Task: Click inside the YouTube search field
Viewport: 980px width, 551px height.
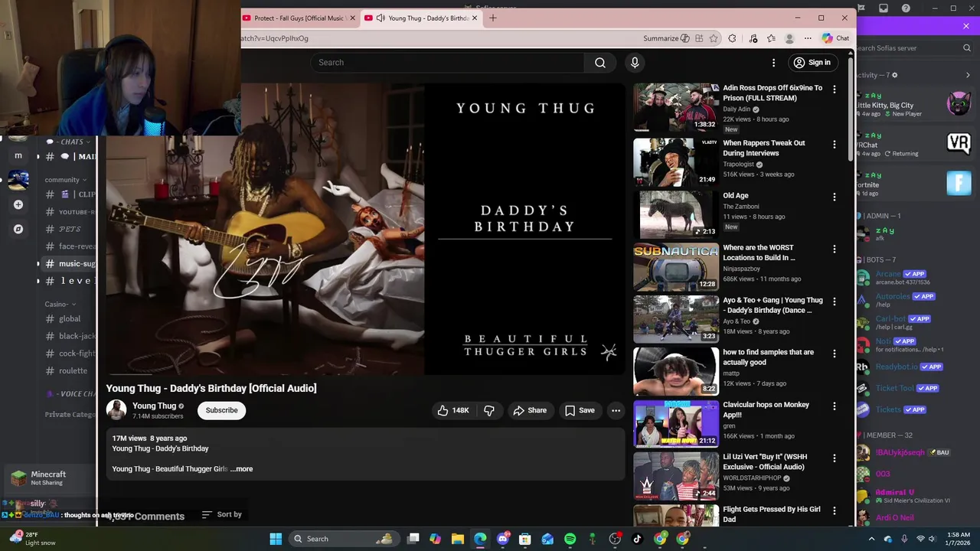Action: click(x=448, y=63)
